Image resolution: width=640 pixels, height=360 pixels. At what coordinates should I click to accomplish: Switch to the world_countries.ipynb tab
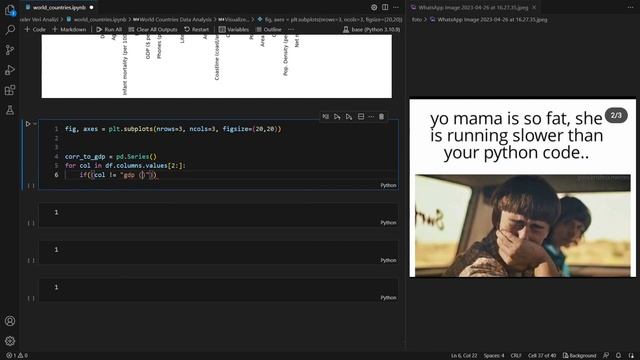pos(59,7)
